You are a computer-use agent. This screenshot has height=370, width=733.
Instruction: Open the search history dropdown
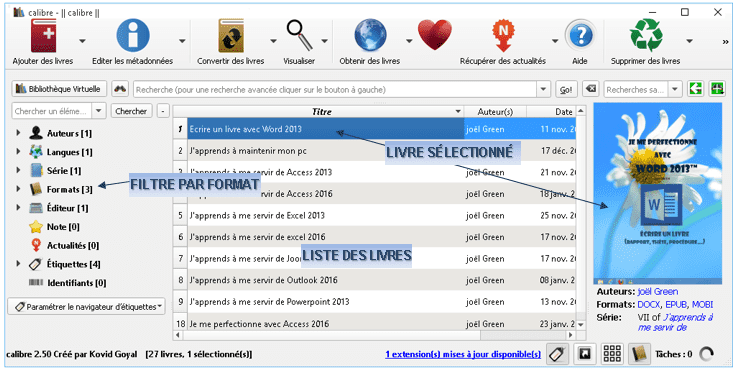point(543,89)
